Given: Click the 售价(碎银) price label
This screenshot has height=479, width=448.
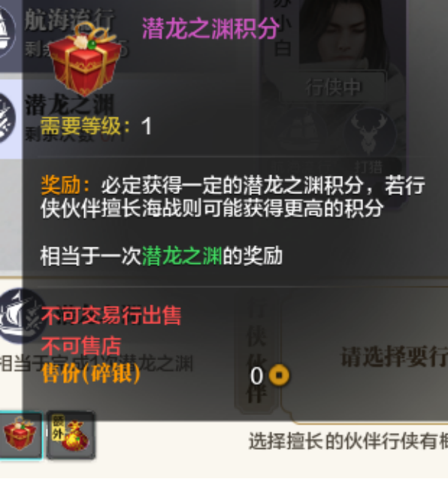Looking at the screenshot, I should [x=91, y=374].
